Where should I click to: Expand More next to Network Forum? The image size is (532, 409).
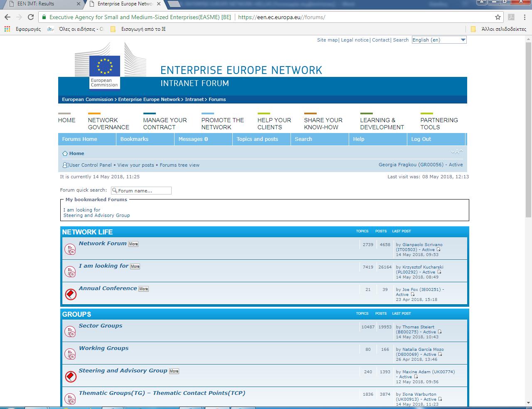coord(133,244)
